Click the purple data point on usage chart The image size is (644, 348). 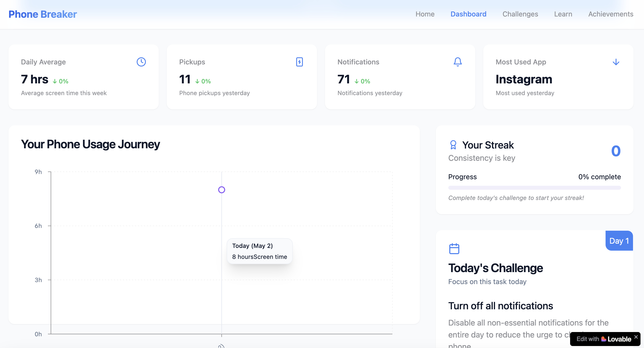click(x=221, y=190)
